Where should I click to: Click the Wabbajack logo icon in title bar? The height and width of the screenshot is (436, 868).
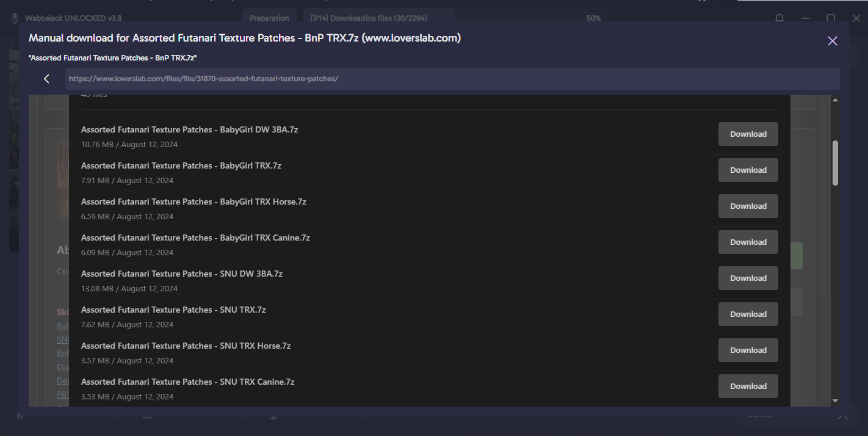(x=15, y=18)
